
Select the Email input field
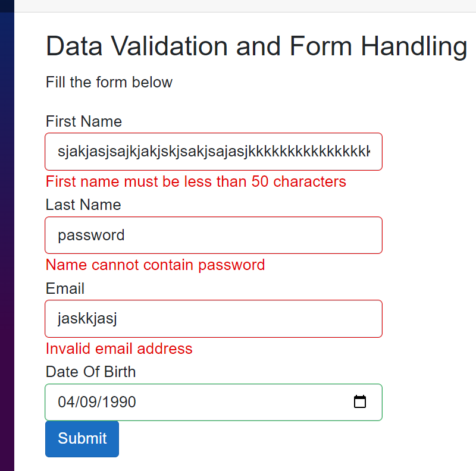(214, 319)
